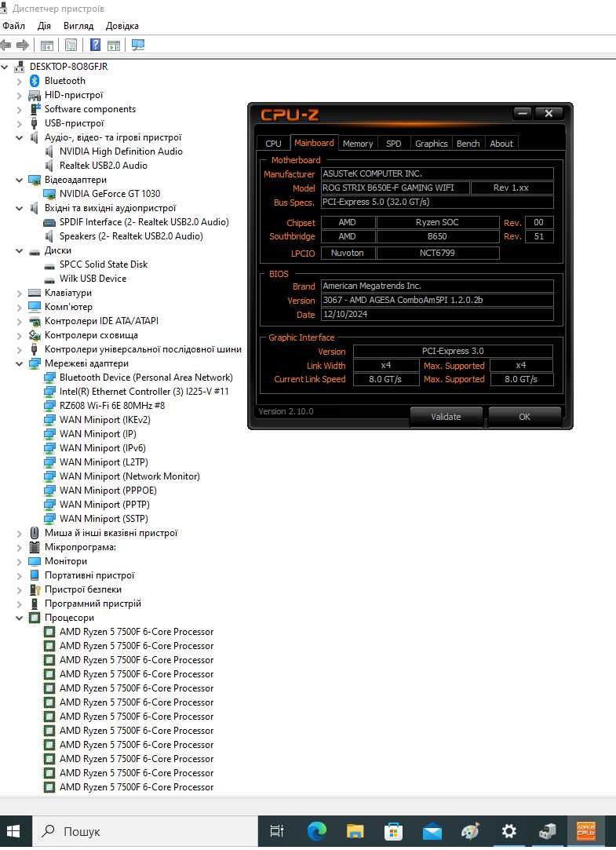Click the BIOS Version field in CPU-Z
Viewport: 616px width, 850px height.
coord(437,300)
